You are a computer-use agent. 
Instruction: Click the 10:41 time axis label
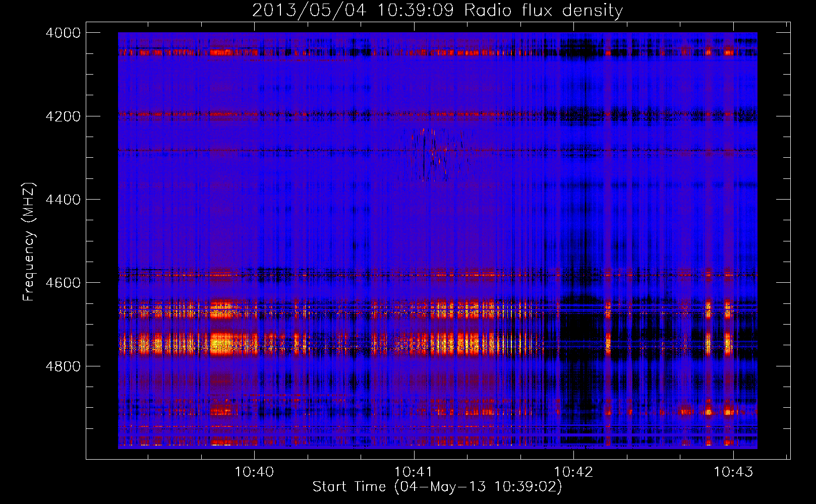[414, 472]
